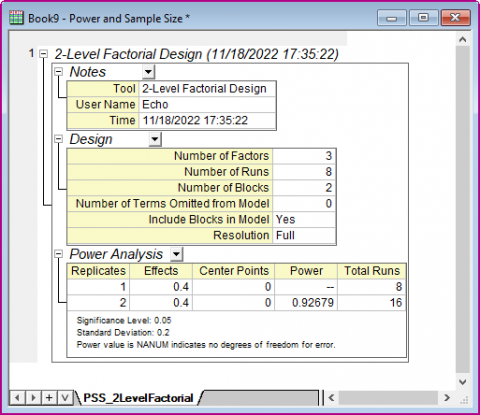Click the vertical scrollbar down arrow
Viewport: 480px width, 415px height.
click(x=462, y=382)
